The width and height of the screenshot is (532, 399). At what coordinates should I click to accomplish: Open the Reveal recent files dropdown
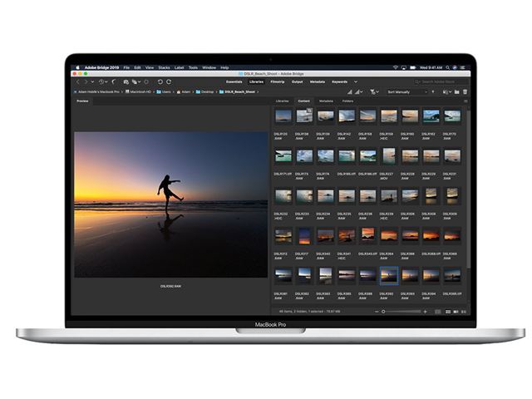107,81
